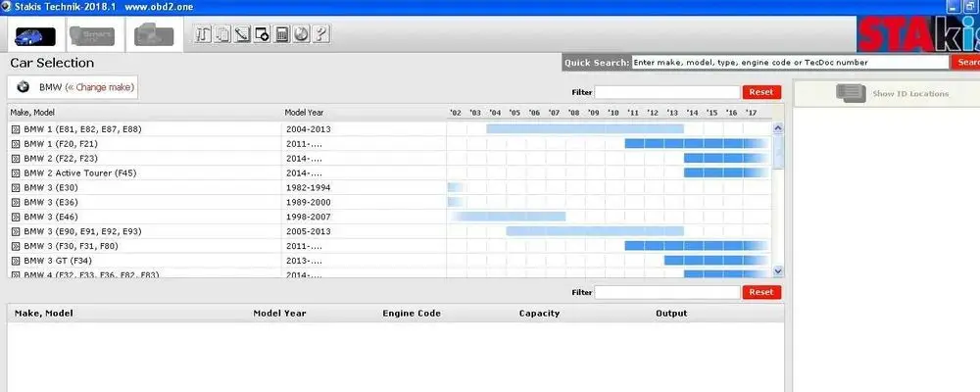The height and width of the screenshot is (392, 980).
Task: Click the app icon in title bar
Action: click(x=6, y=7)
